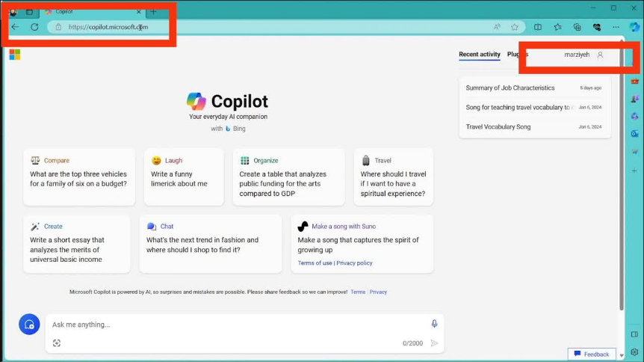Switch to Recent activity tab
This screenshot has height=362, width=644.
(x=480, y=55)
